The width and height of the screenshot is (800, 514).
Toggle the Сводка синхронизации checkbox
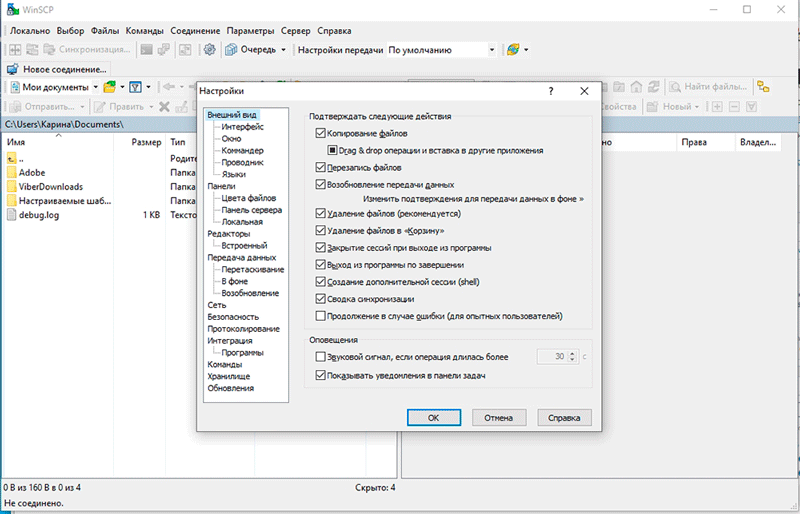pyautogui.click(x=320, y=298)
